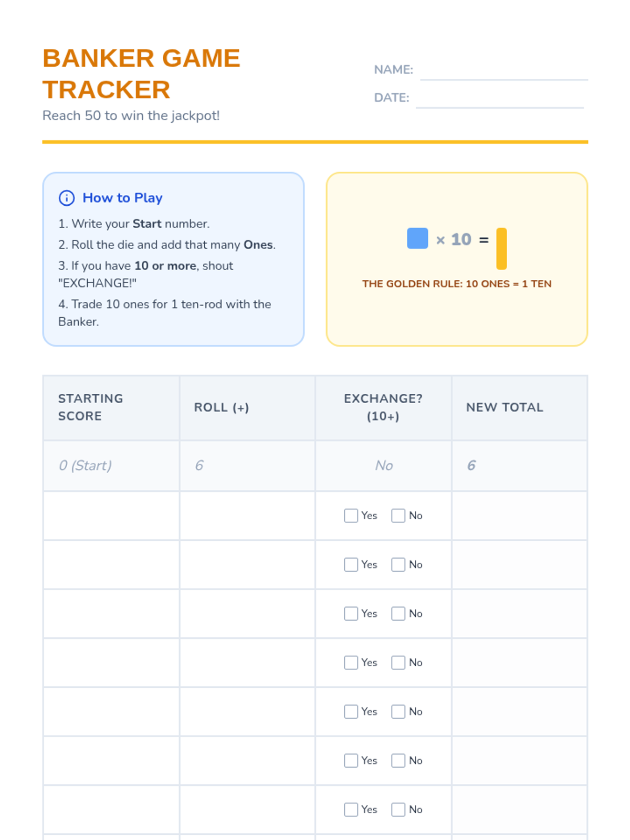Click the Roll (+) column header
Screen dimensions: 630x840
[x=222, y=407]
